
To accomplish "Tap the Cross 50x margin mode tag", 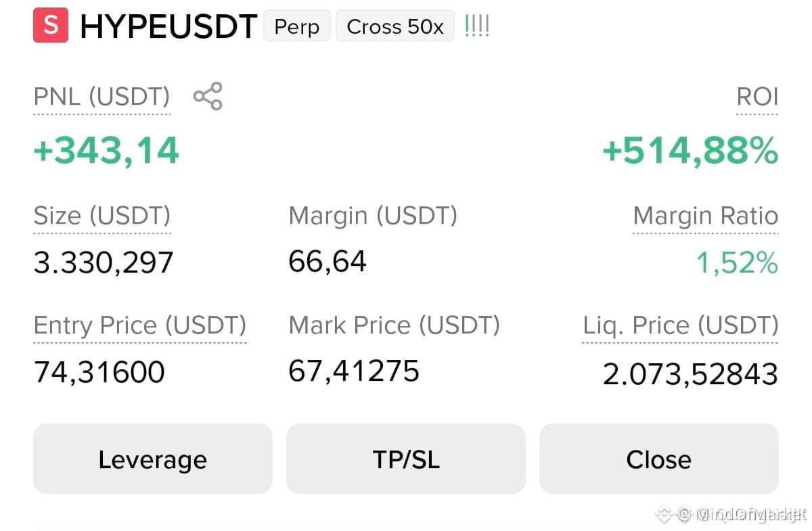I will 395,26.
